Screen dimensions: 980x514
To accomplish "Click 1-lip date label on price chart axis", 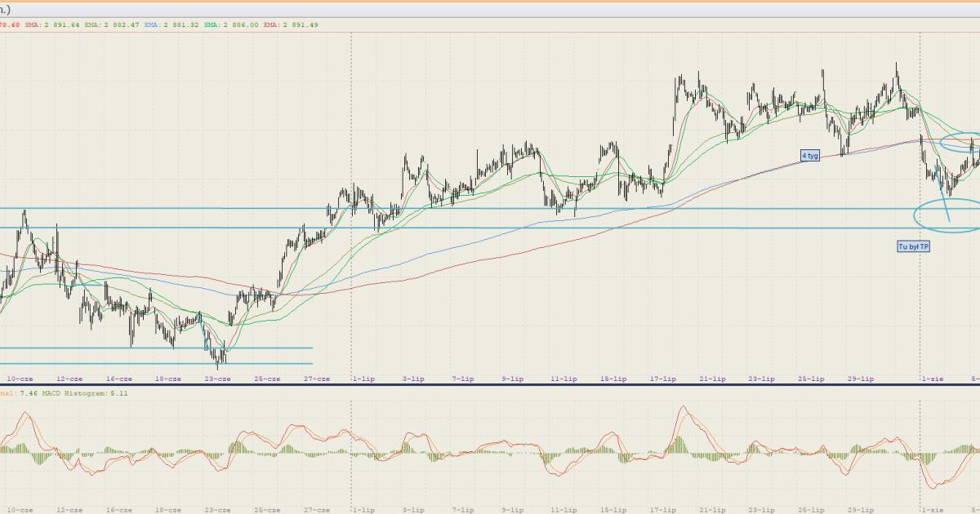I will tap(363, 379).
